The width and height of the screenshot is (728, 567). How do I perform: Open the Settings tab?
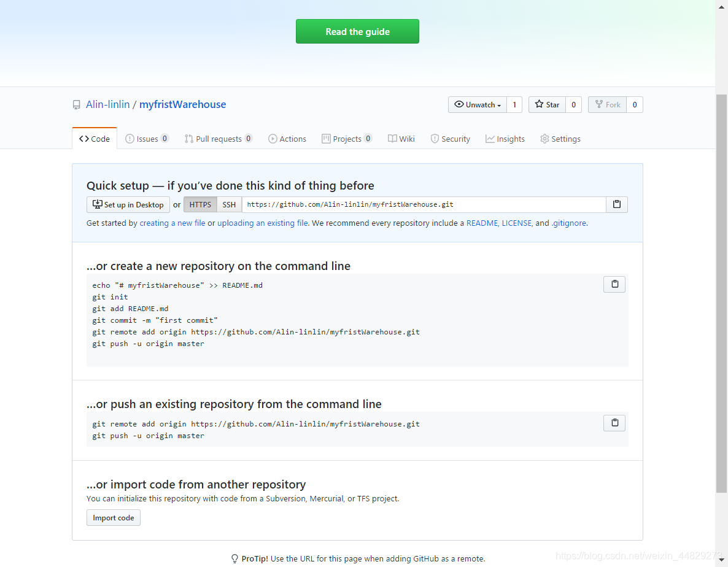[x=560, y=139]
